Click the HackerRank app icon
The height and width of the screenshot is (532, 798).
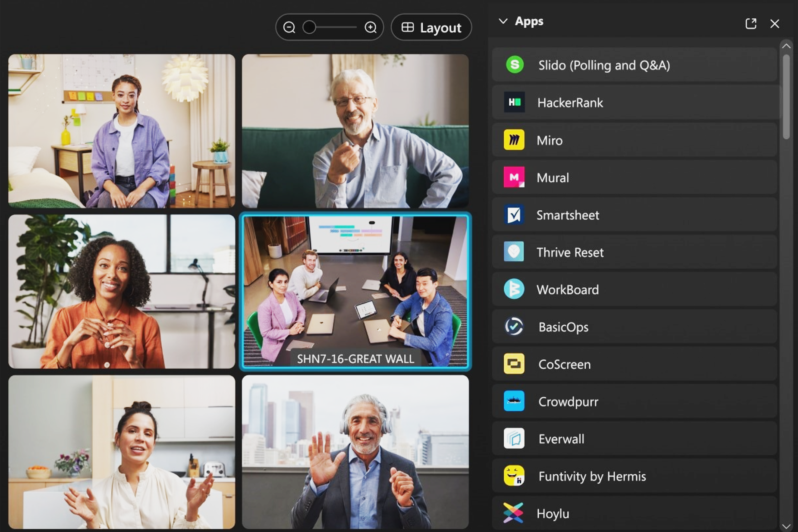click(514, 102)
